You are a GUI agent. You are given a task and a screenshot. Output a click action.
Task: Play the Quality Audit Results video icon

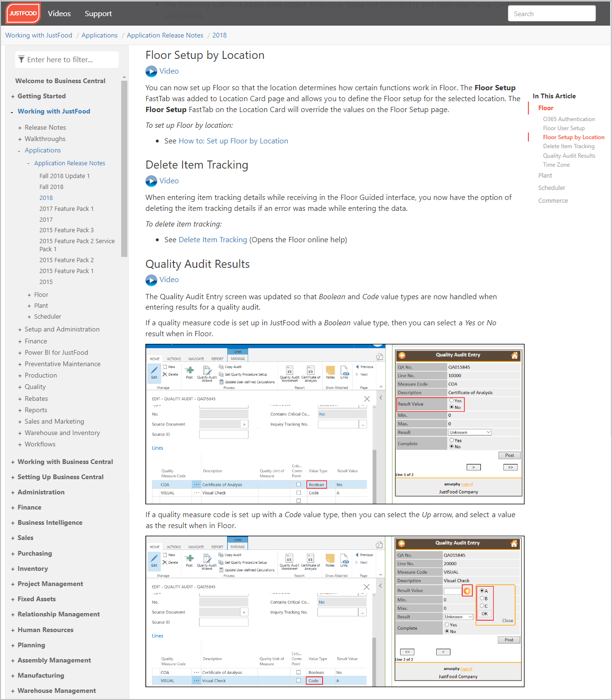[x=151, y=280]
